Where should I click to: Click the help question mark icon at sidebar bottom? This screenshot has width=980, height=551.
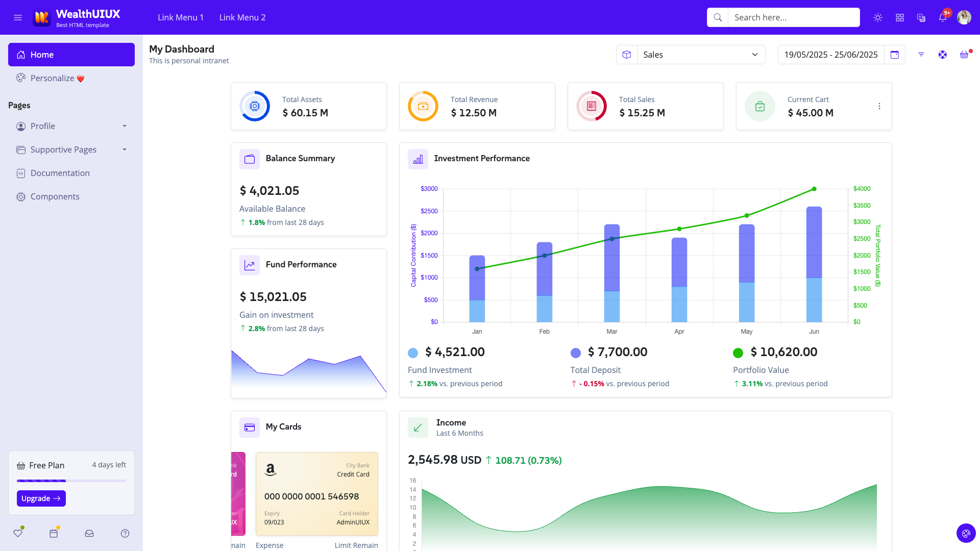click(125, 533)
